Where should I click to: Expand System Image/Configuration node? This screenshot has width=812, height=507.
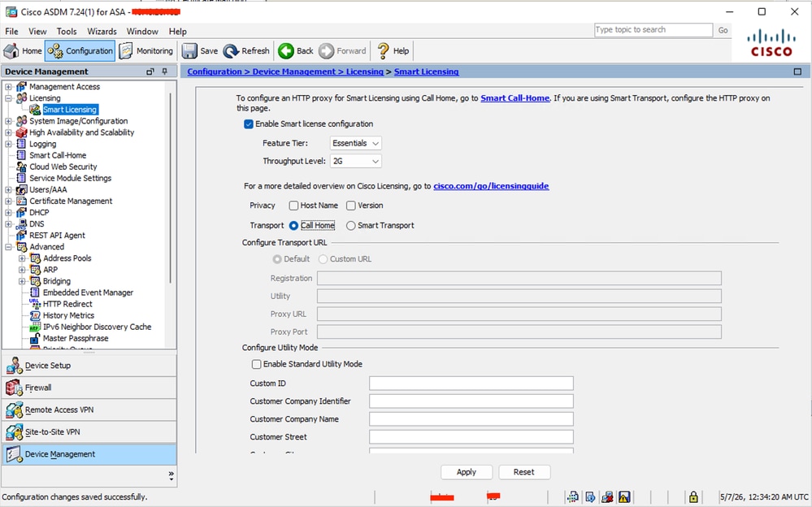point(8,121)
